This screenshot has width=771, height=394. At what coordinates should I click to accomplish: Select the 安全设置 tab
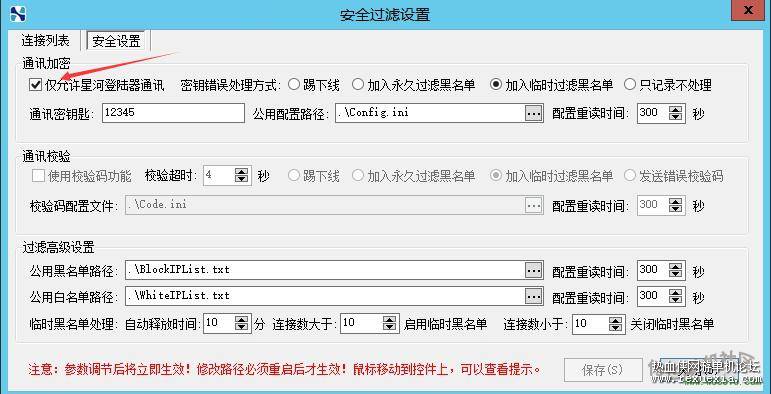[117, 41]
